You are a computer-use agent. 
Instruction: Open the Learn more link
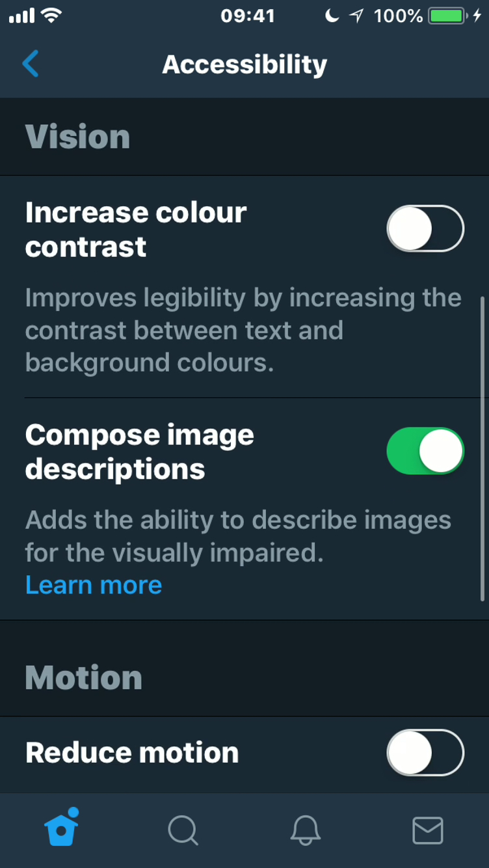[x=93, y=584]
